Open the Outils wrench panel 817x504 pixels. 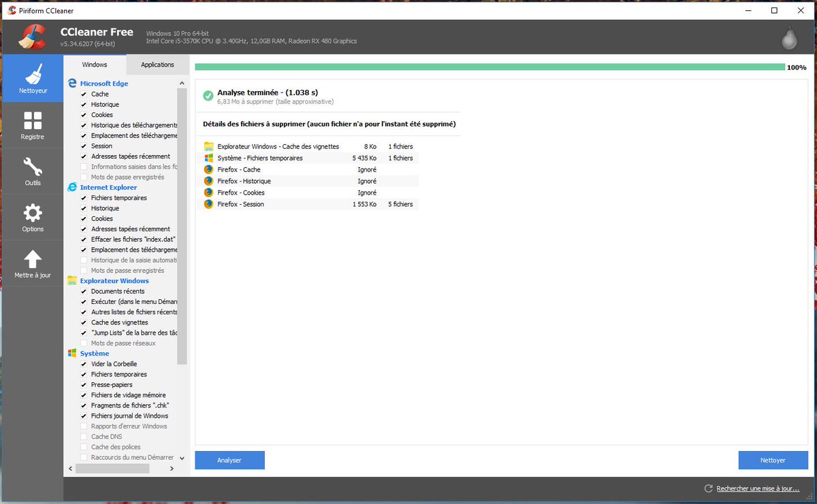click(33, 170)
